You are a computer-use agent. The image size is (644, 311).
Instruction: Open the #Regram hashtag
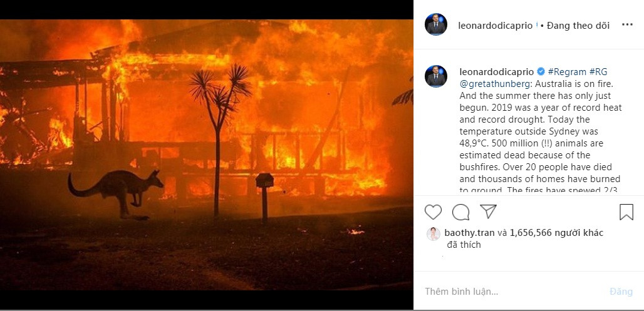pyautogui.click(x=567, y=72)
